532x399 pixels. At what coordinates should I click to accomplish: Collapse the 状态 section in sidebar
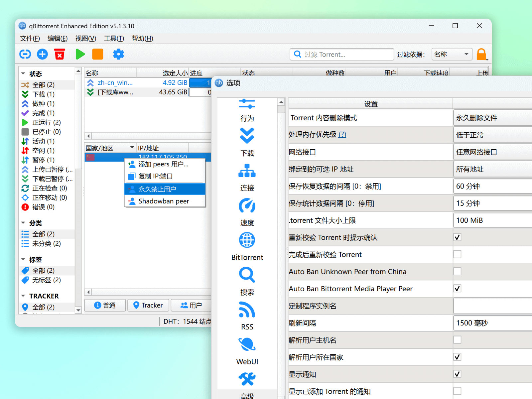pyautogui.click(x=23, y=74)
